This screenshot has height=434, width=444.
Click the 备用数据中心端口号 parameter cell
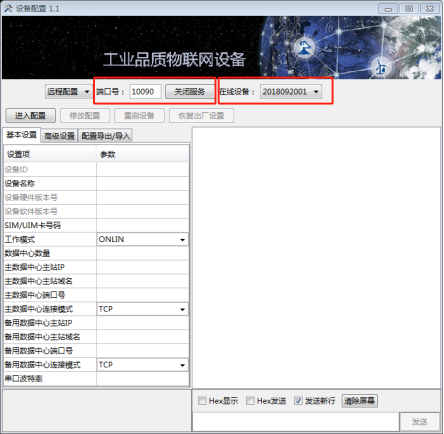[x=142, y=351]
